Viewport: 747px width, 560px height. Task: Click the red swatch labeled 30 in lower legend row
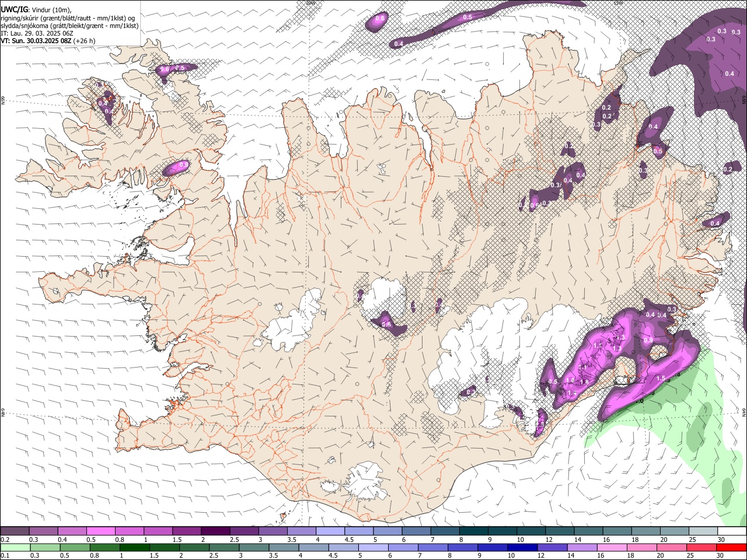[731, 547]
